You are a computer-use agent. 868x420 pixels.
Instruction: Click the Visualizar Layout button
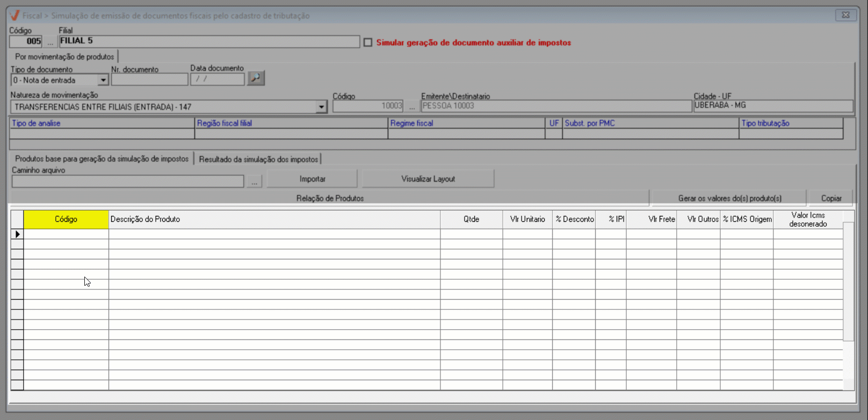coord(428,179)
